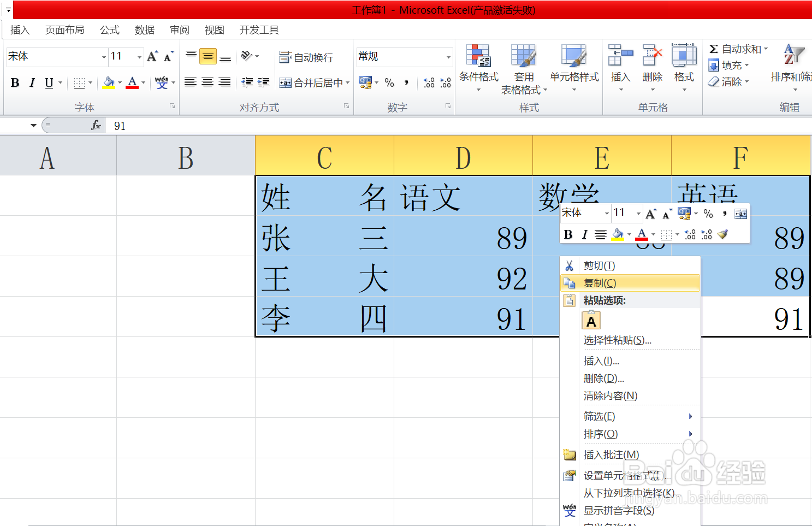This screenshot has height=526, width=812.
Task: Choose 复制(C) from the context menu
Action: (599, 282)
